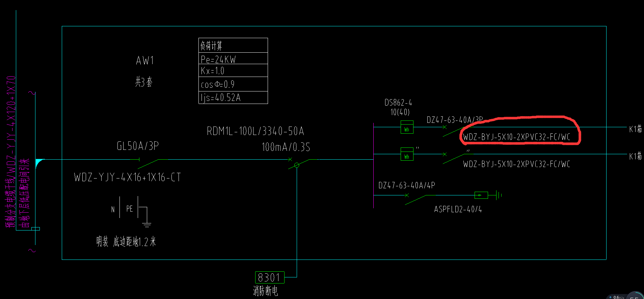
Task: Select the Kx=1.0 table cell
Action: 233,71
